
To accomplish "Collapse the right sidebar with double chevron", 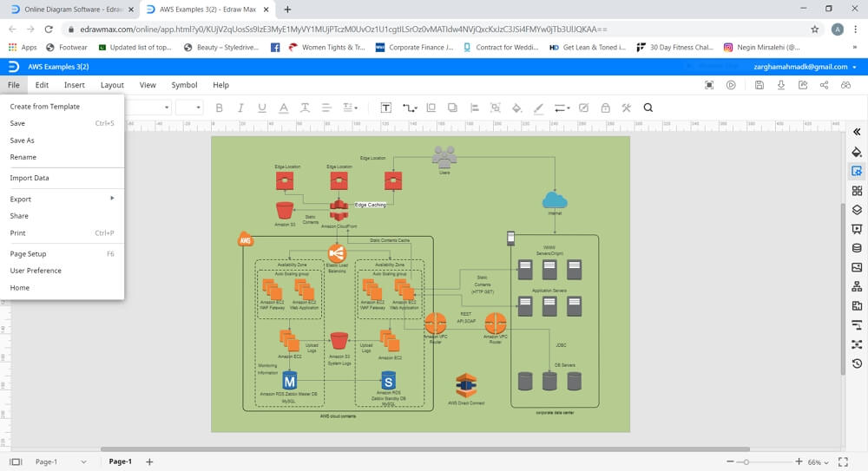I will tap(857, 132).
